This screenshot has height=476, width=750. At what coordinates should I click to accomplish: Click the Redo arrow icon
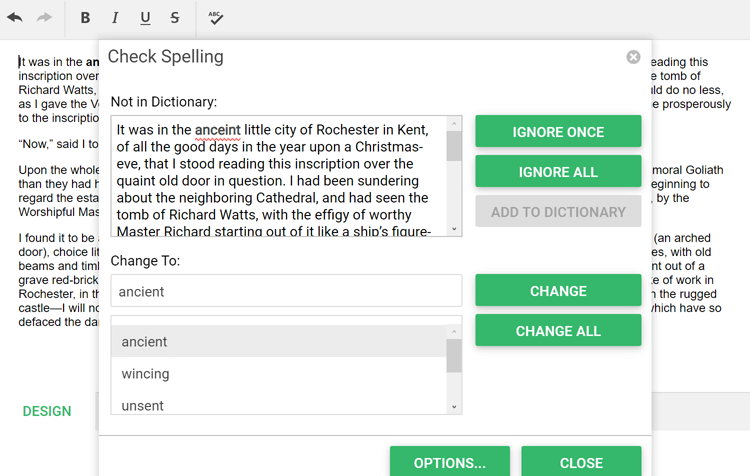tap(44, 17)
